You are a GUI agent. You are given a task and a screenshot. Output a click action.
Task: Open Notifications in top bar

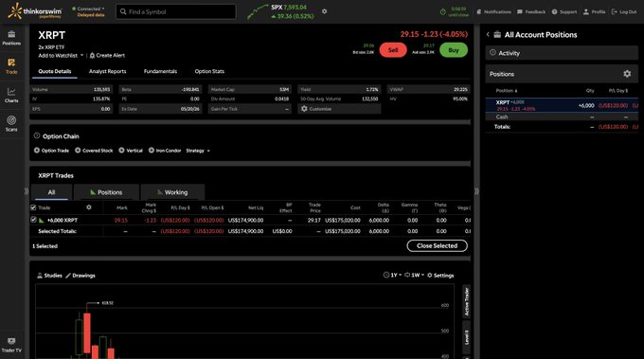tap(493, 12)
